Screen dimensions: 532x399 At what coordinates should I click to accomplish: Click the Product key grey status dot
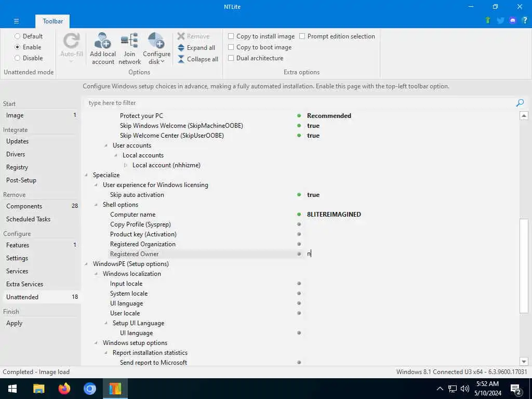[x=299, y=234]
